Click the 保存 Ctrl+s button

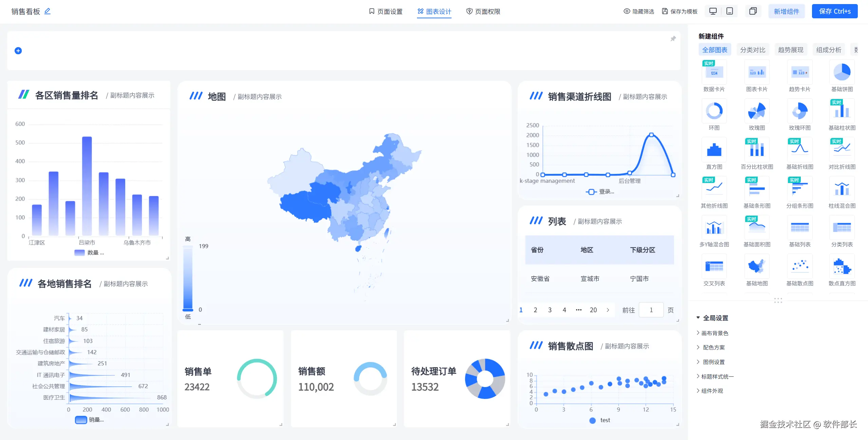pyautogui.click(x=834, y=11)
